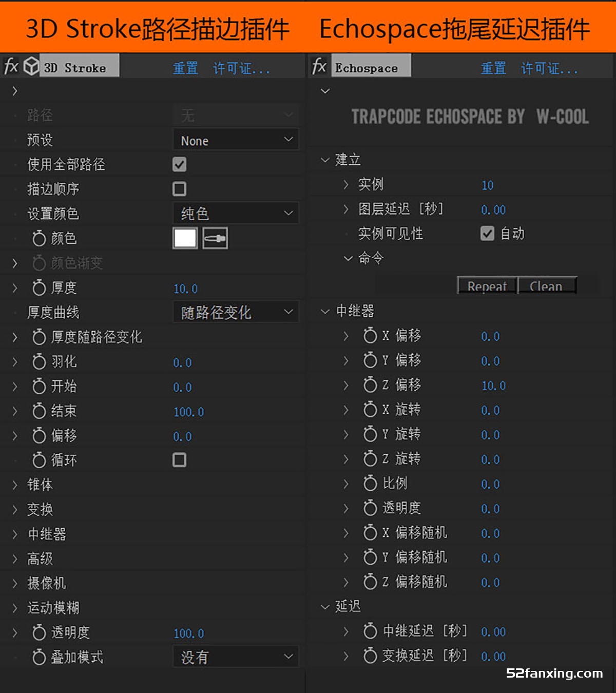Expand the 3D Stroke 中继器 group
Screen dimensions: 616x693
(x=15, y=534)
